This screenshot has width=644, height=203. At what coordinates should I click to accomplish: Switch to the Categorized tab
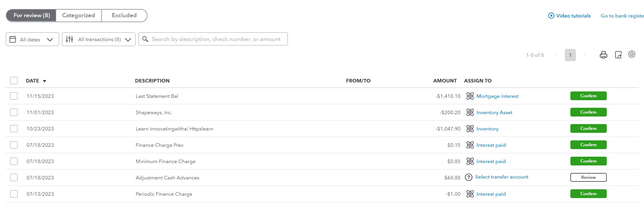tap(79, 15)
